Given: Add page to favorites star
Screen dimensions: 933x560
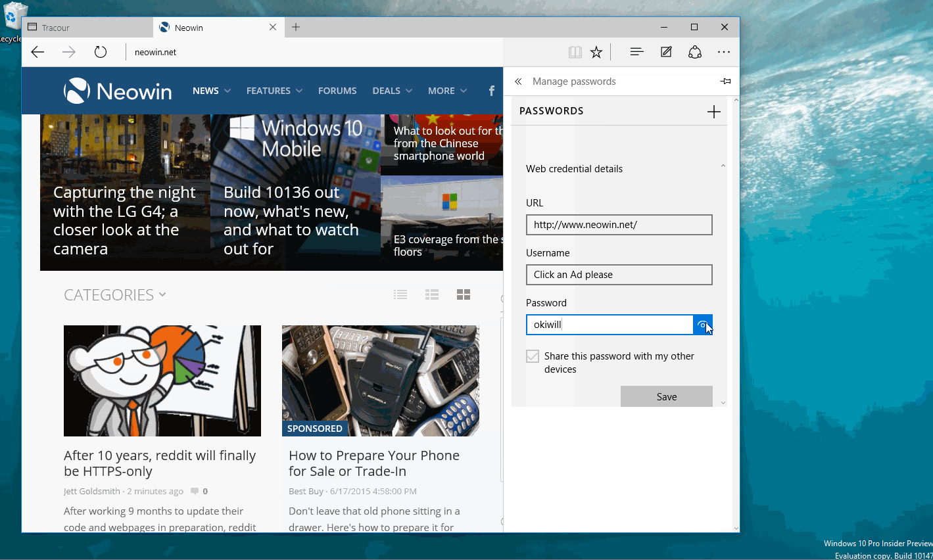Looking at the screenshot, I should click(596, 52).
